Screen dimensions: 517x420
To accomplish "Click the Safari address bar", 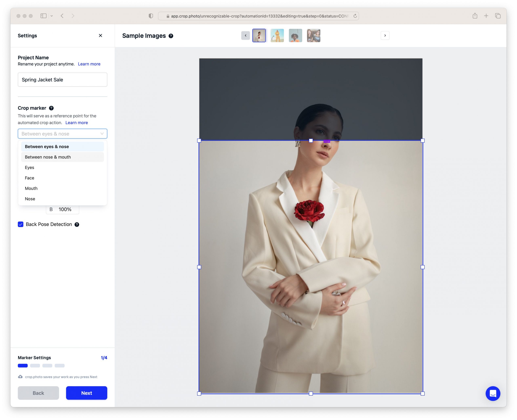I will [258, 16].
